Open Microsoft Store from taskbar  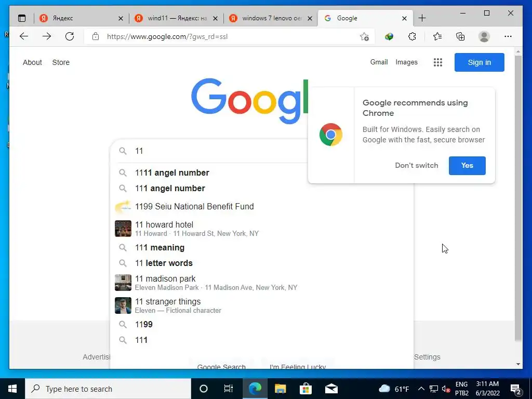pos(305,389)
